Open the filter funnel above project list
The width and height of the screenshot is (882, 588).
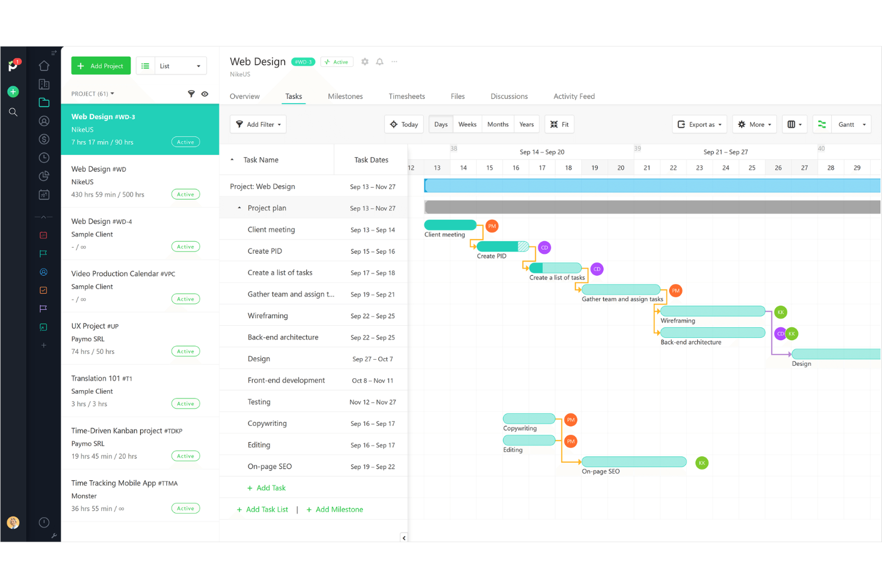coord(191,94)
